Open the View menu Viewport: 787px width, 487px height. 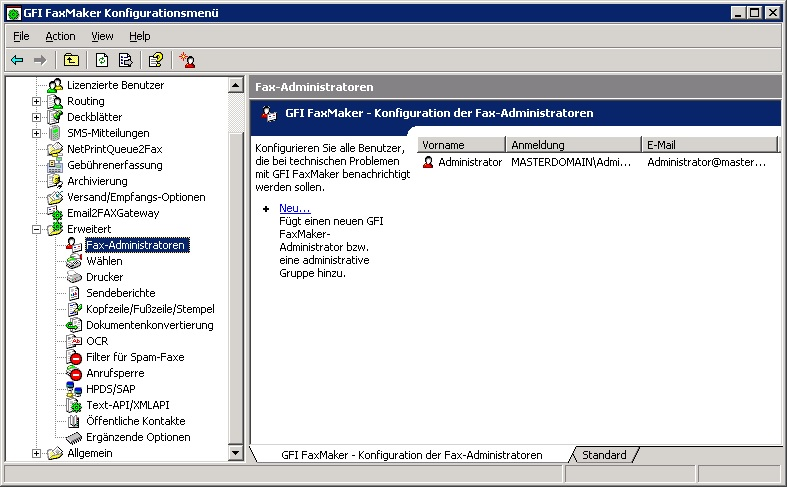(102, 36)
